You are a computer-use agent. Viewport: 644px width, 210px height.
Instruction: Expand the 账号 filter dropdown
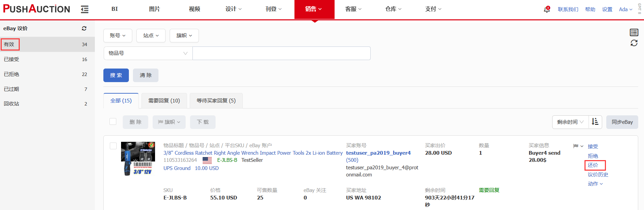click(118, 36)
